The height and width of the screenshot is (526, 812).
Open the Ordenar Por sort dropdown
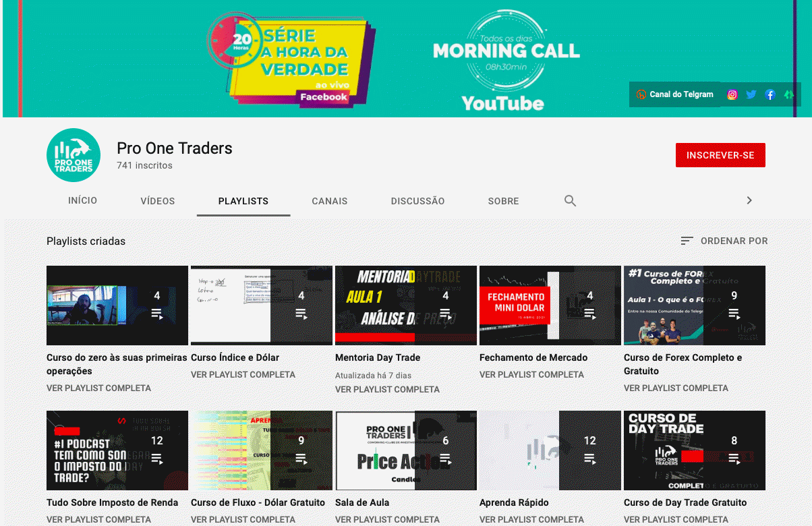pyautogui.click(x=724, y=241)
